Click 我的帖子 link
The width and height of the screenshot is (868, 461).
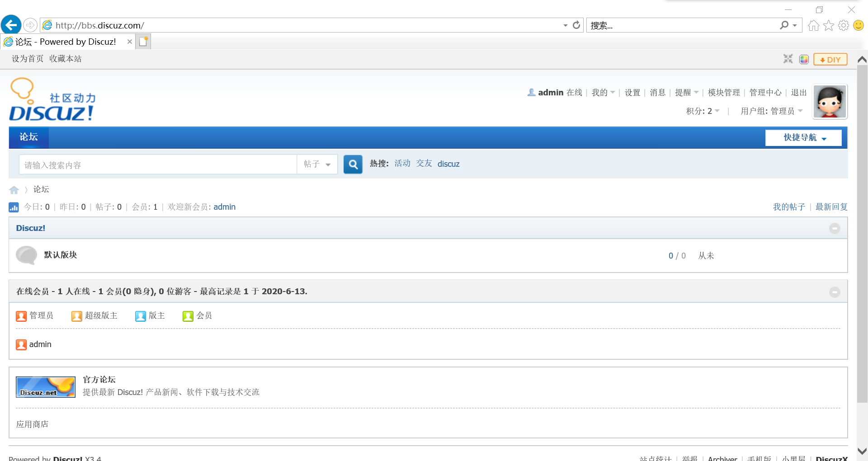[789, 207]
